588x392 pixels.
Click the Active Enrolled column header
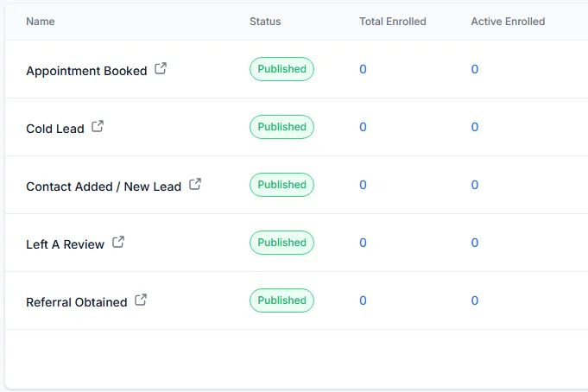pos(508,22)
